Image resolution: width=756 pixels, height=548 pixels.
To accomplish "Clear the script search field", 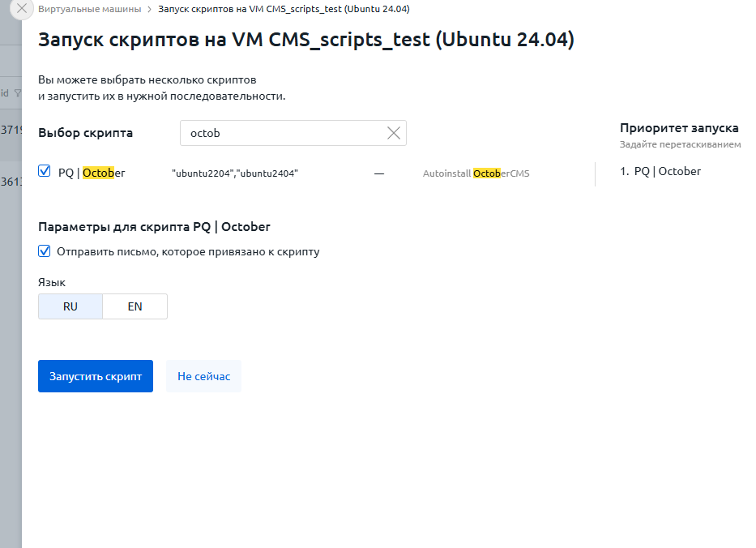I will (x=394, y=133).
